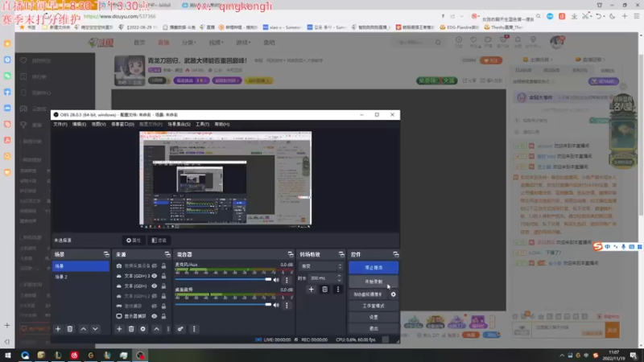Screen dimensions: 644x362
Task: Open three-dot options for 麦克风/Aux channel
Action: pos(287,280)
